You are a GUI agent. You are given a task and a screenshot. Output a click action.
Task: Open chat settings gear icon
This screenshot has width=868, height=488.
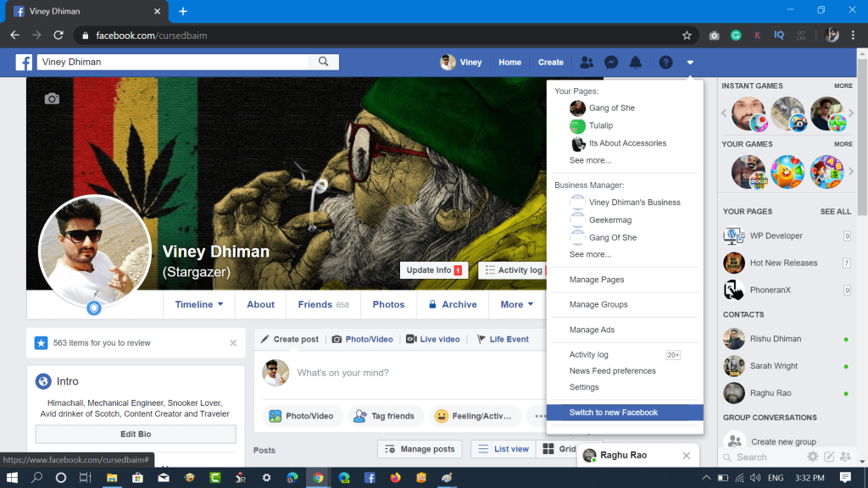(813, 457)
